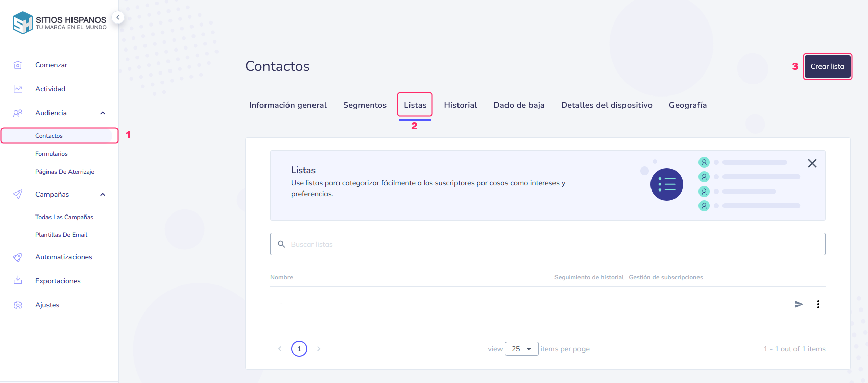
Task: Collapse the Campañas menu section
Action: pos(103,194)
